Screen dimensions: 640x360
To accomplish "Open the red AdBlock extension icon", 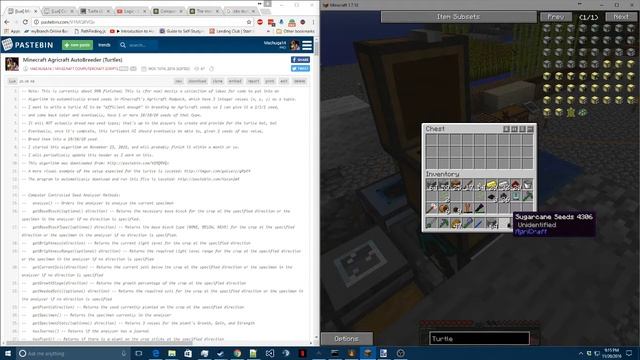I will tap(260, 22).
